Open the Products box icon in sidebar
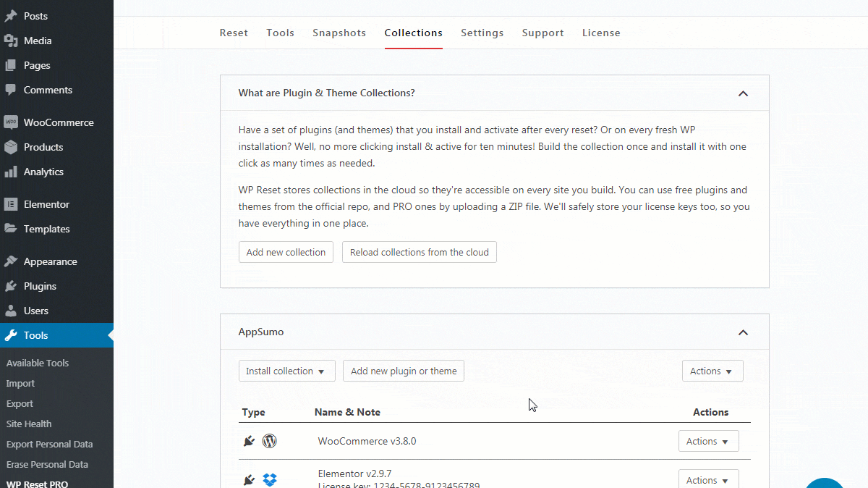Viewport: 868px width, 488px height. point(12,147)
